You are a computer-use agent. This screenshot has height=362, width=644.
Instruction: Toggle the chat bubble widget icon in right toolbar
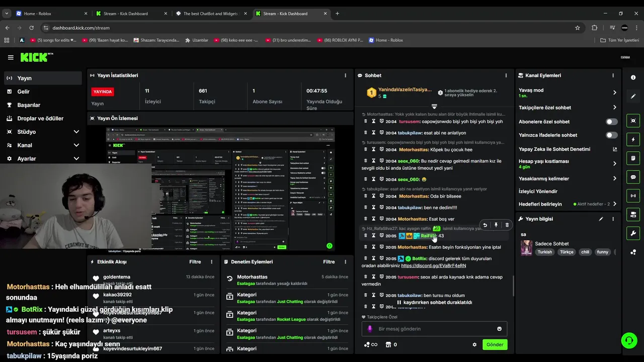[633, 177]
